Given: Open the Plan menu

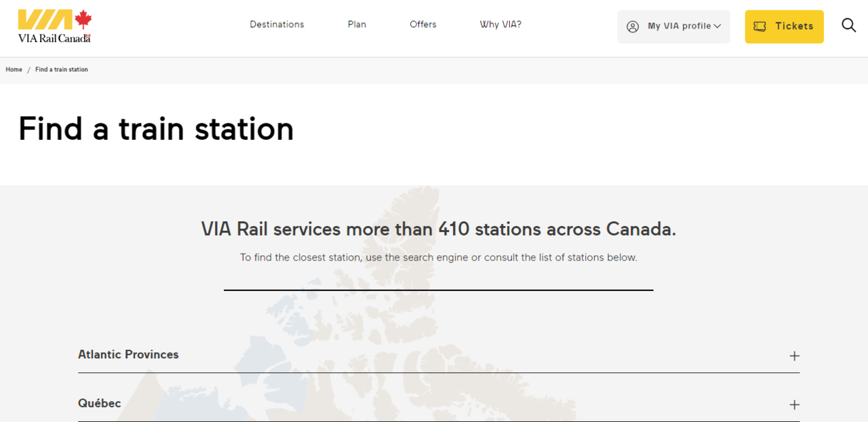Looking at the screenshot, I should coord(357,24).
